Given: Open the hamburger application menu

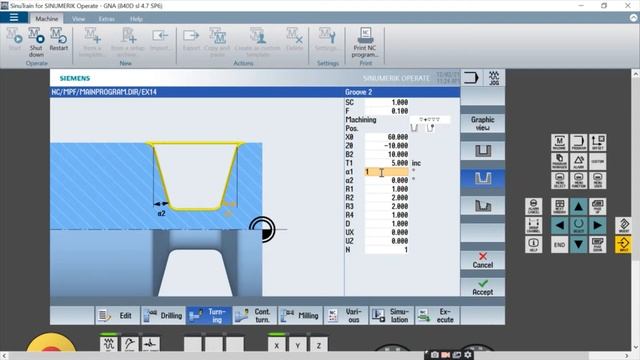Looking at the screenshot, I should point(14,18).
